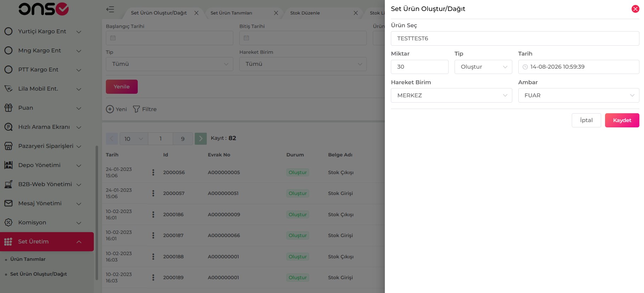Open the Tip dropdown showing Oluştur
Viewport: 644px width, 293px height.
483,67
